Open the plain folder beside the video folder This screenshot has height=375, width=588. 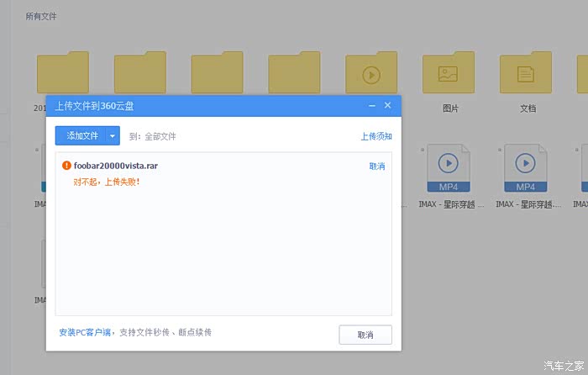click(x=294, y=73)
